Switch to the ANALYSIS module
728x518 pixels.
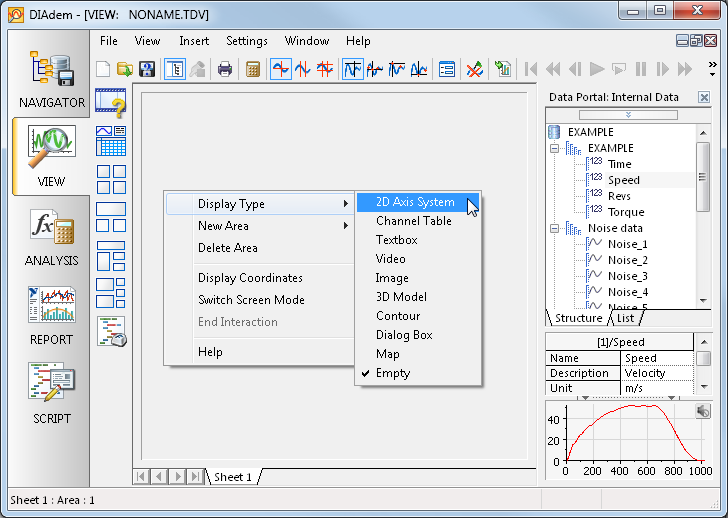51,238
